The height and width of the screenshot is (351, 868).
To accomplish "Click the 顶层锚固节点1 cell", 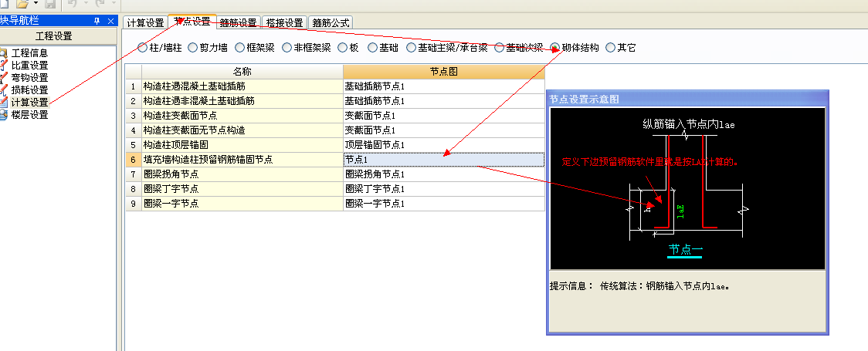I will pyautogui.click(x=444, y=145).
